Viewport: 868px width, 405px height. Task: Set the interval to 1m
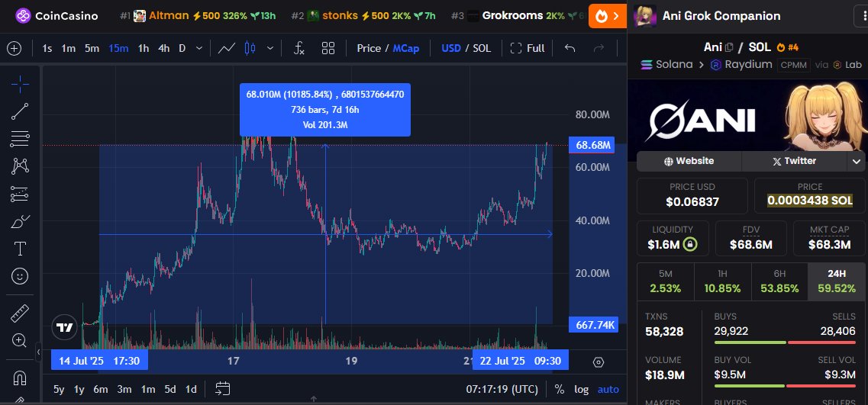(x=68, y=48)
